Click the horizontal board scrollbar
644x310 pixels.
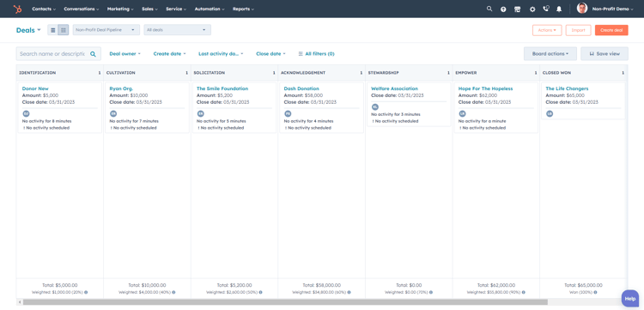pyautogui.click(x=285, y=302)
